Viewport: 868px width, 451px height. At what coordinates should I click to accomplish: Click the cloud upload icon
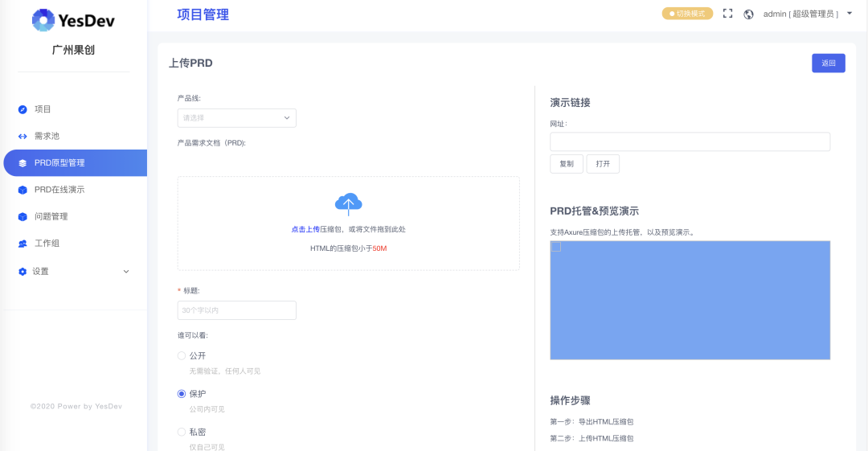click(348, 204)
